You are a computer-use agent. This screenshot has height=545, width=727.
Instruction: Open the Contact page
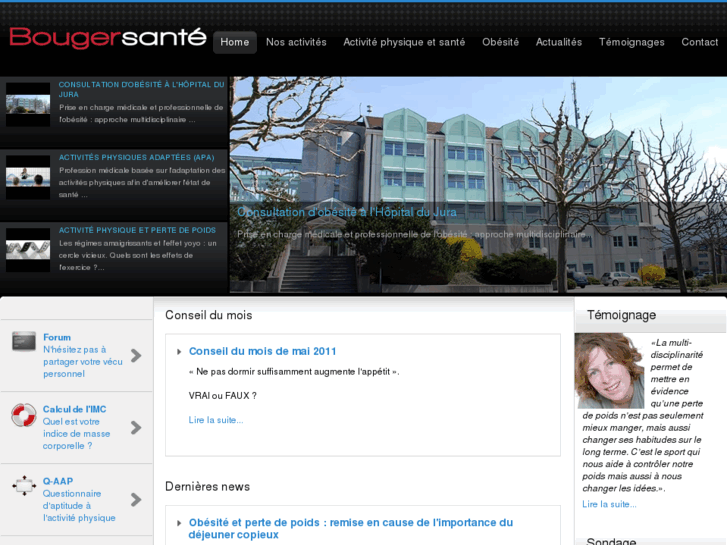tap(700, 42)
